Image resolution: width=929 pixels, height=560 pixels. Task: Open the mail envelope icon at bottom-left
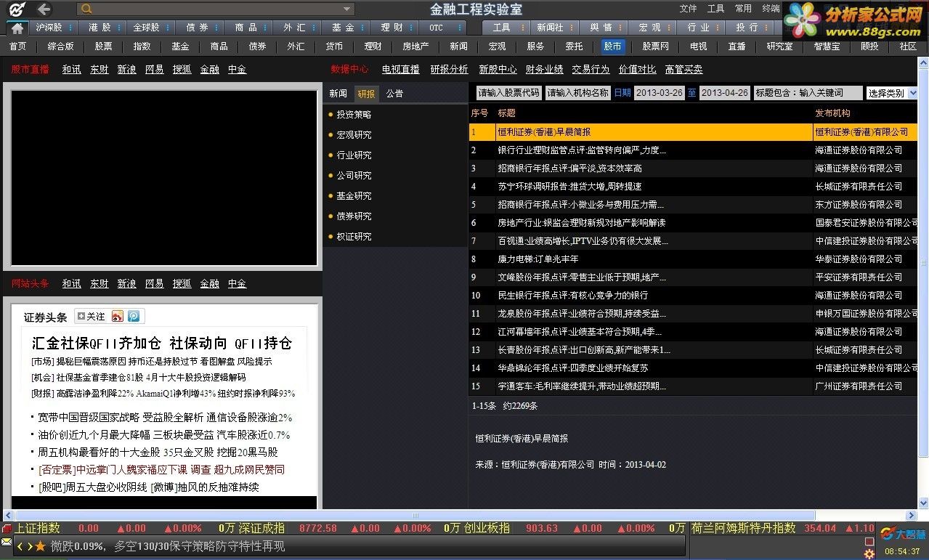(x=7, y=542)
